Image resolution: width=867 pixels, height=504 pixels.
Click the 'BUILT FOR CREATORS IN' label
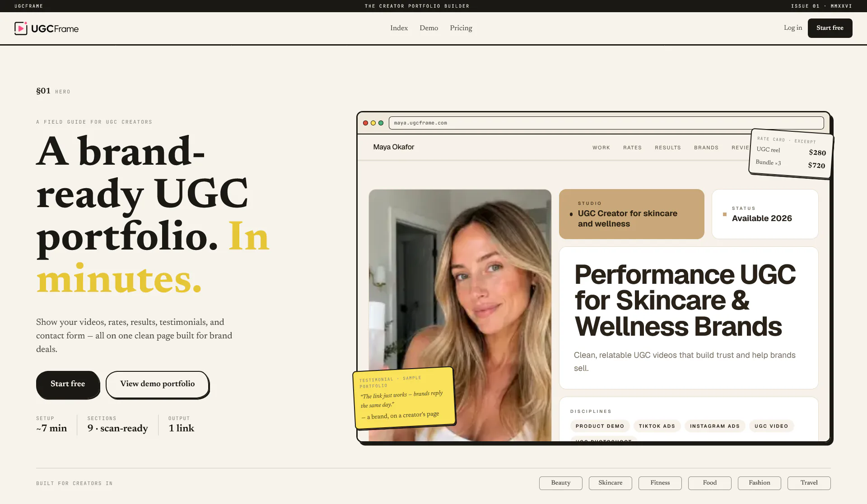coord(75,483)
